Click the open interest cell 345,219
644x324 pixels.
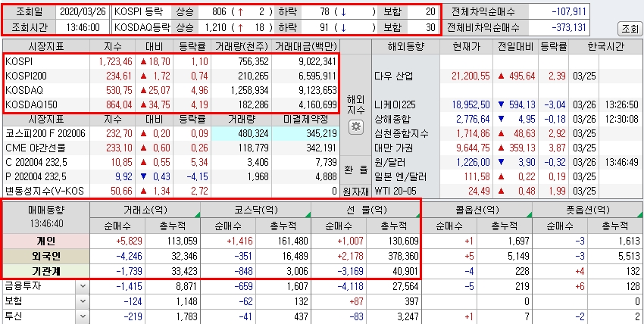[x=305, y=133]
